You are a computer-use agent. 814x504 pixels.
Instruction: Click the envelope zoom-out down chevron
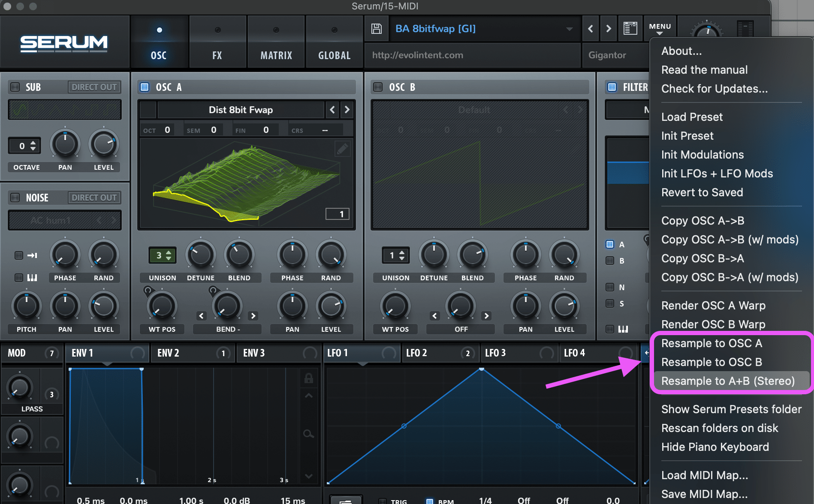(308, 476)
